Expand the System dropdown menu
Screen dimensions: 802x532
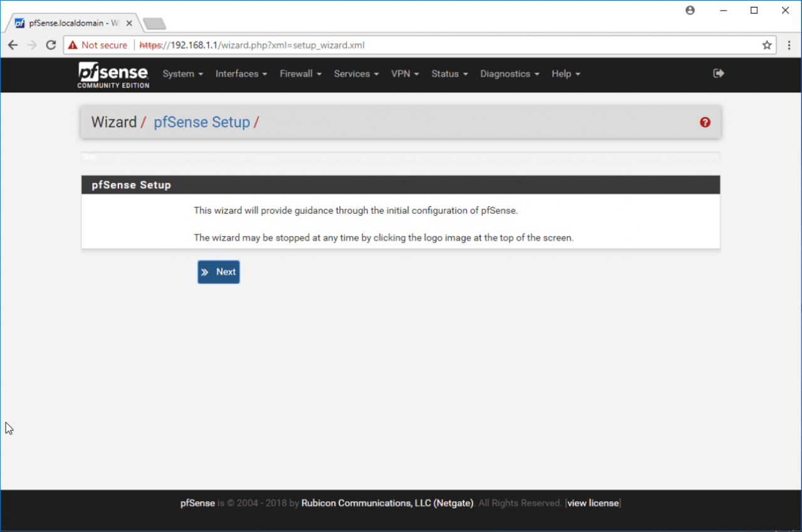point(182,74)
